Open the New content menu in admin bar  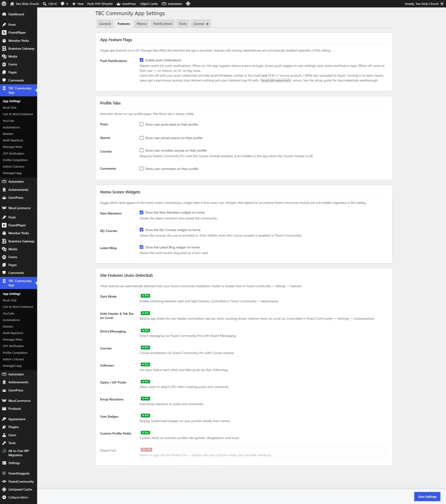[x=78, y=4]
